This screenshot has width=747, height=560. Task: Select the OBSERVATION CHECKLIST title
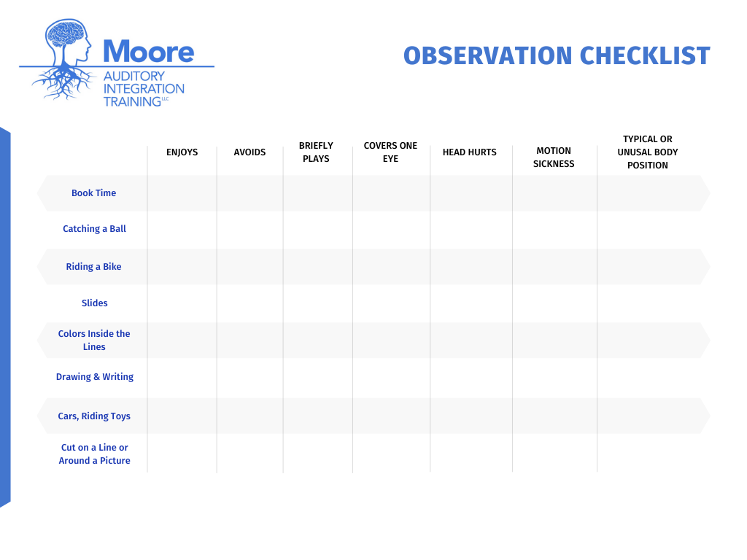click(x=557, y=55)
